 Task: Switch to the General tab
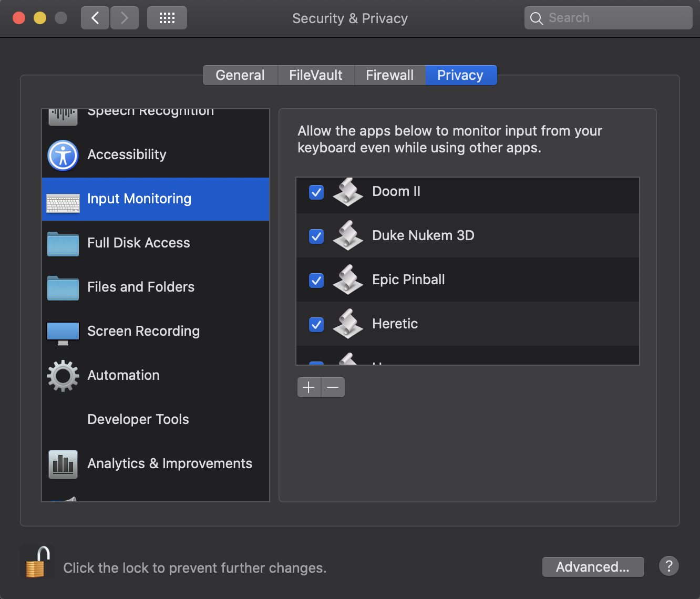tap(240, 75)
